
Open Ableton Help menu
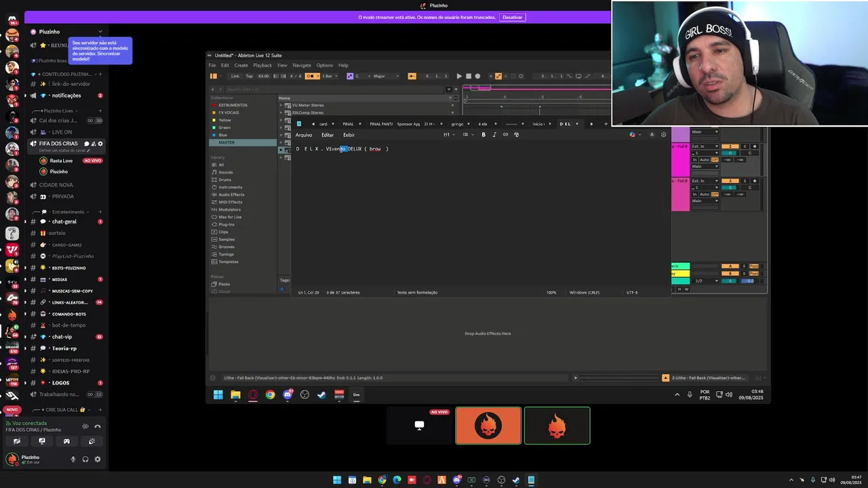point(343,66)
